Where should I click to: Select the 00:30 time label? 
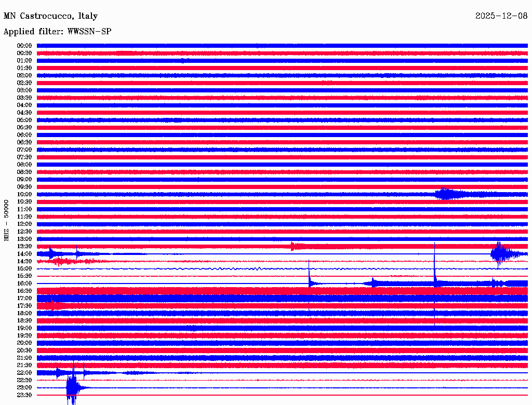click(x=24, y=53)
